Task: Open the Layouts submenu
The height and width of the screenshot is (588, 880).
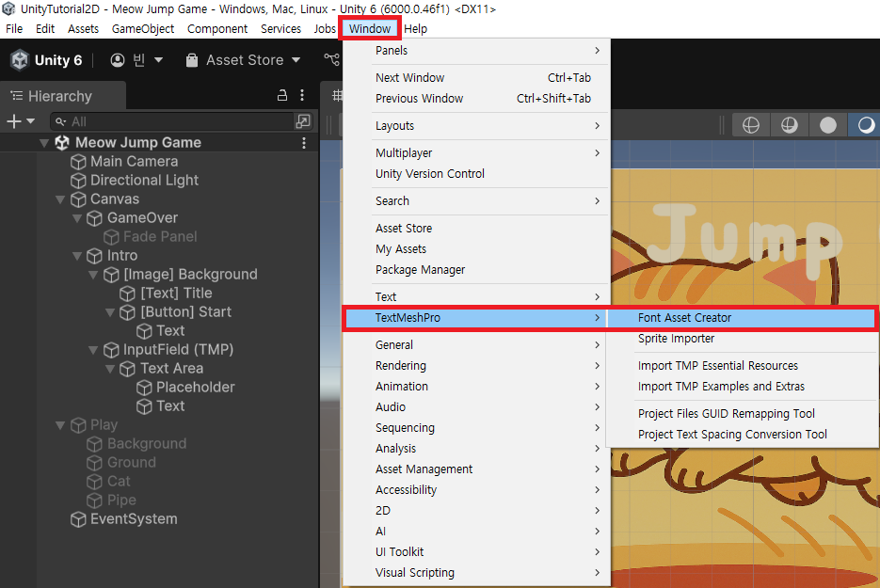Action: [476, 126]
